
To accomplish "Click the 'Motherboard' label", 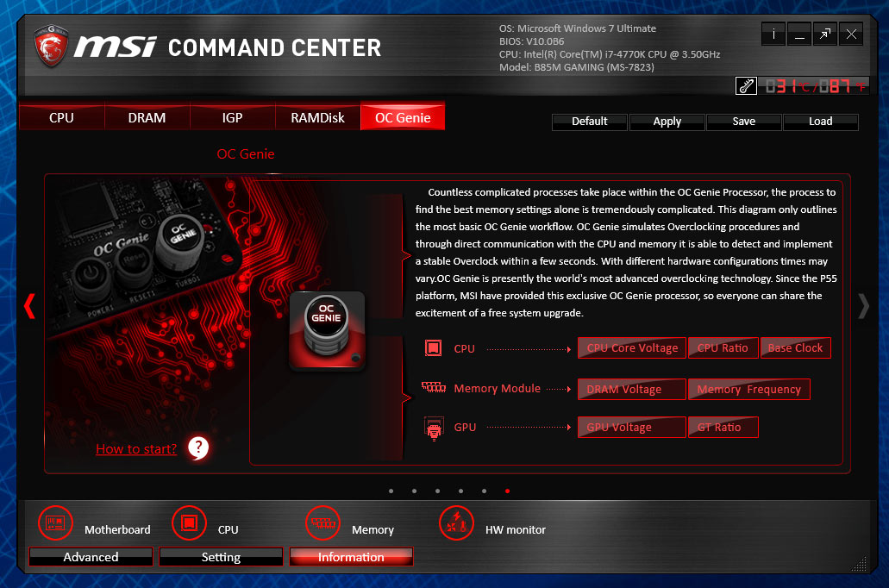I will click(x=117, y=529).
